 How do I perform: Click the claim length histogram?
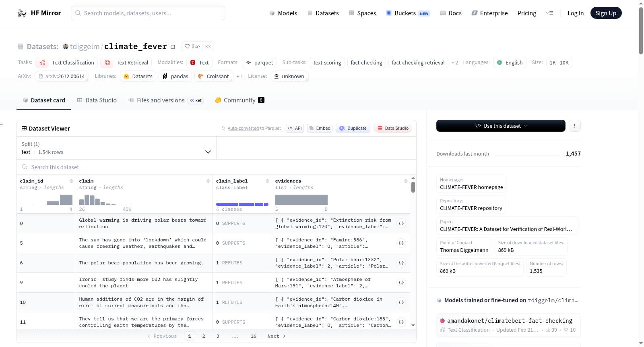coord(105,200)
